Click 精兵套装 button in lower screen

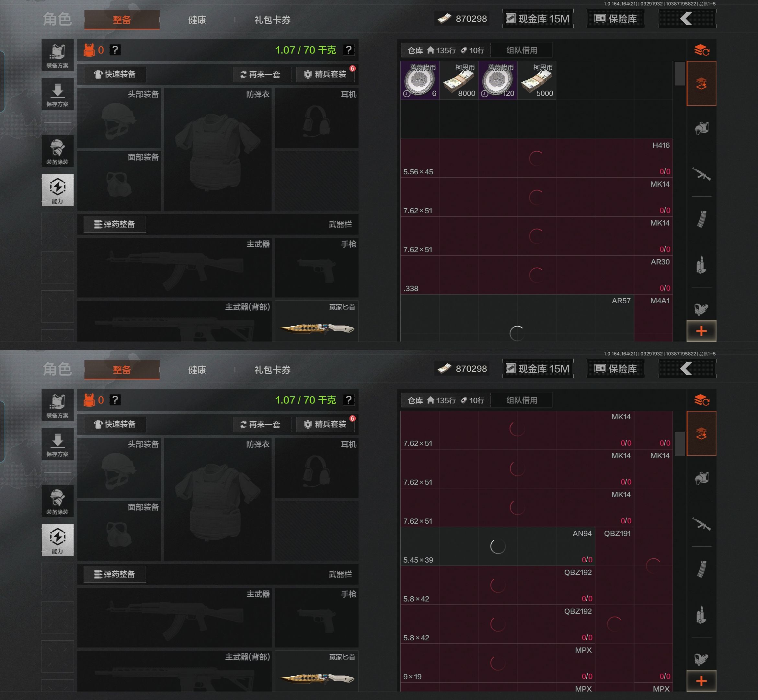[326, 424]
